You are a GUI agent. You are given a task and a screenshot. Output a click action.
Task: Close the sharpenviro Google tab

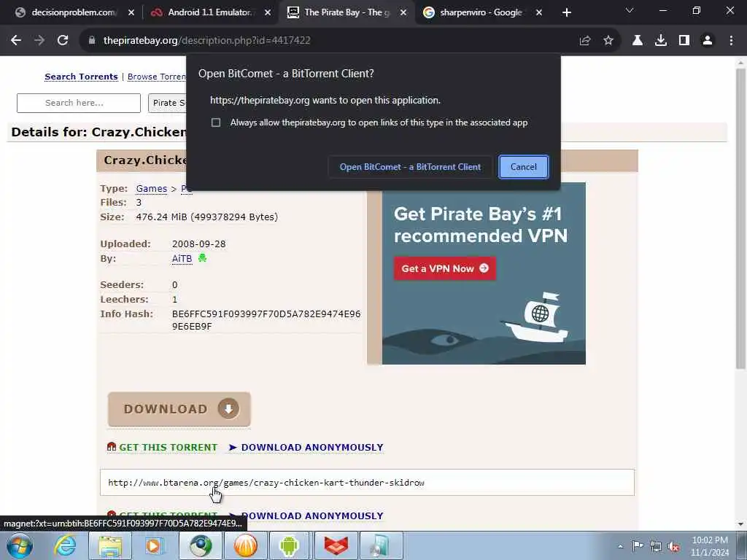click(x=539, y=13)
